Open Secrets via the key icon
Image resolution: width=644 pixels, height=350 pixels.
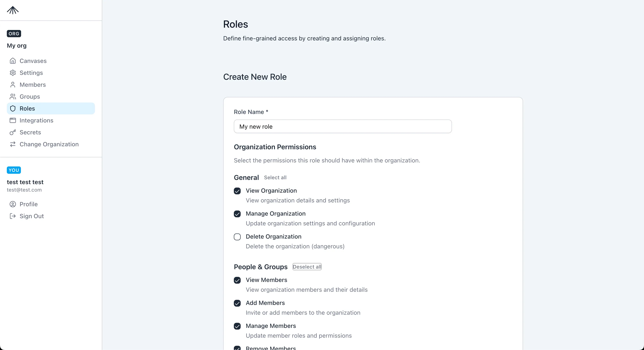[x=13, y=132]
